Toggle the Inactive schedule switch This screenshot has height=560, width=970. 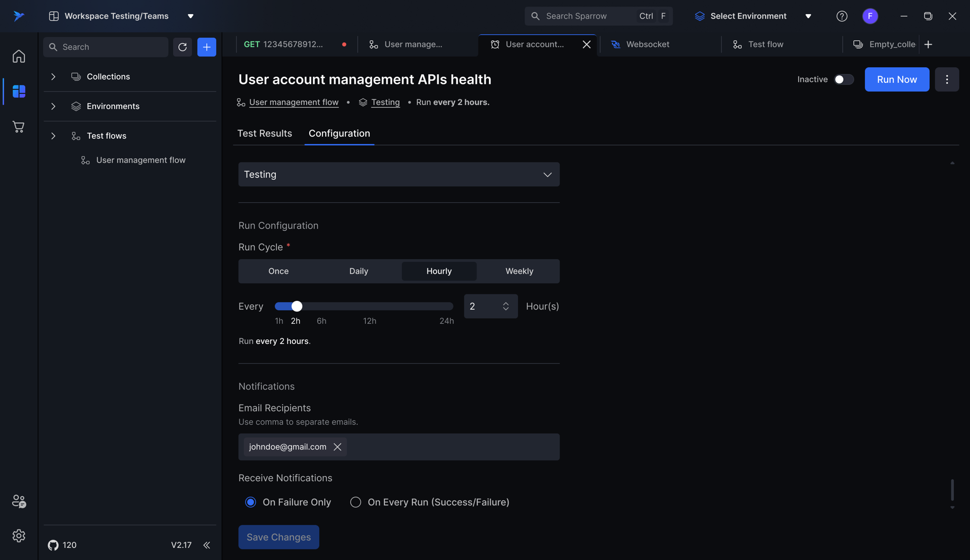[x=843, y=79]
